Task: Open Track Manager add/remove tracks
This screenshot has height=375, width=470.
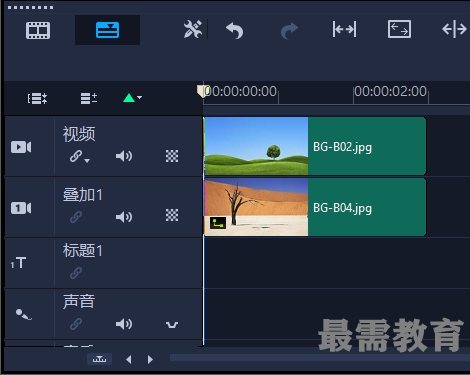Action: [89, 98]
